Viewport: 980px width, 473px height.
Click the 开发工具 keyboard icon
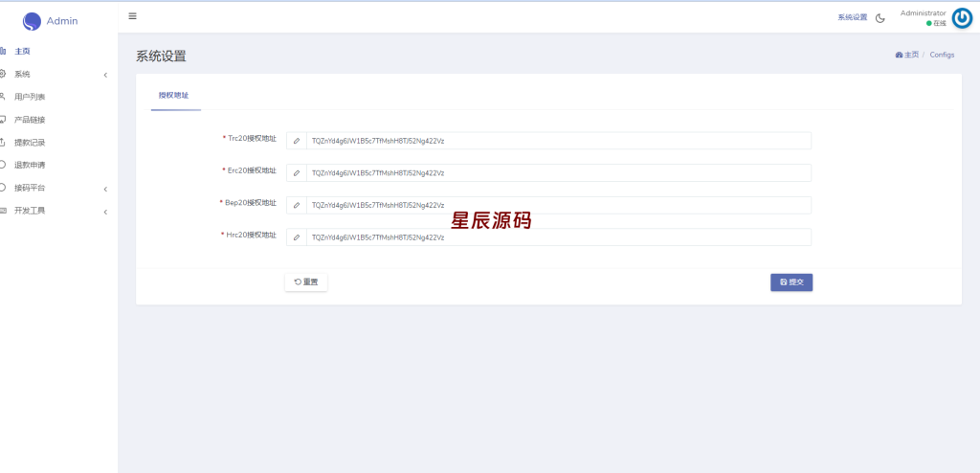[2, 211]
